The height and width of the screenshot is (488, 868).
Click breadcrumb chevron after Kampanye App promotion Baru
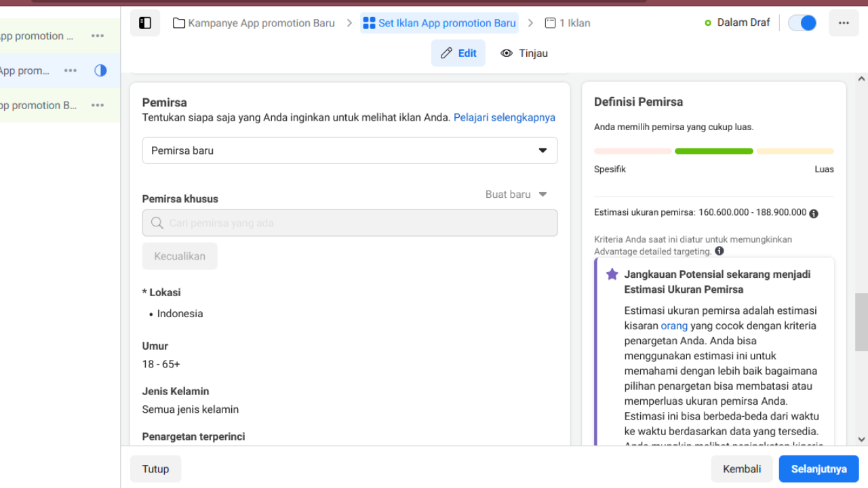(x=349, y=23)
